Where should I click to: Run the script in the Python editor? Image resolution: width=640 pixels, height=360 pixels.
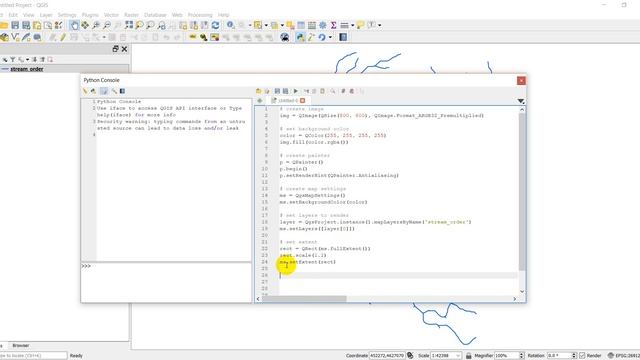click(296, 91)
